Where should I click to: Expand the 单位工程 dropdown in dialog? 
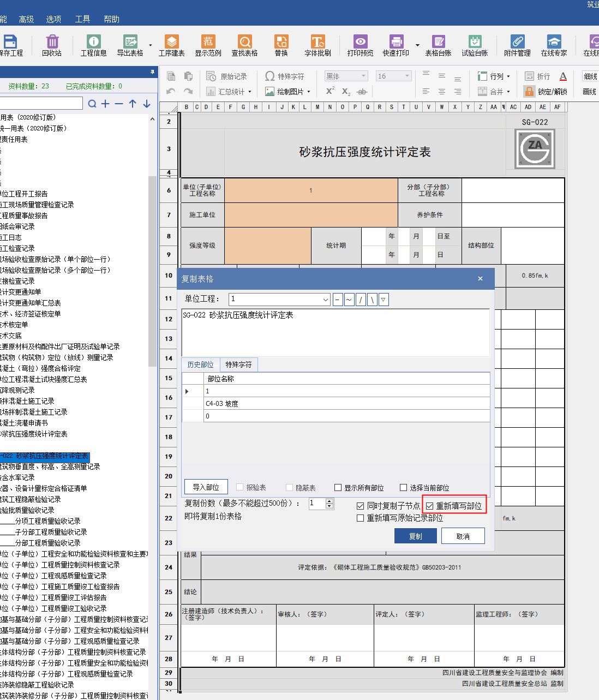(326, 300)
